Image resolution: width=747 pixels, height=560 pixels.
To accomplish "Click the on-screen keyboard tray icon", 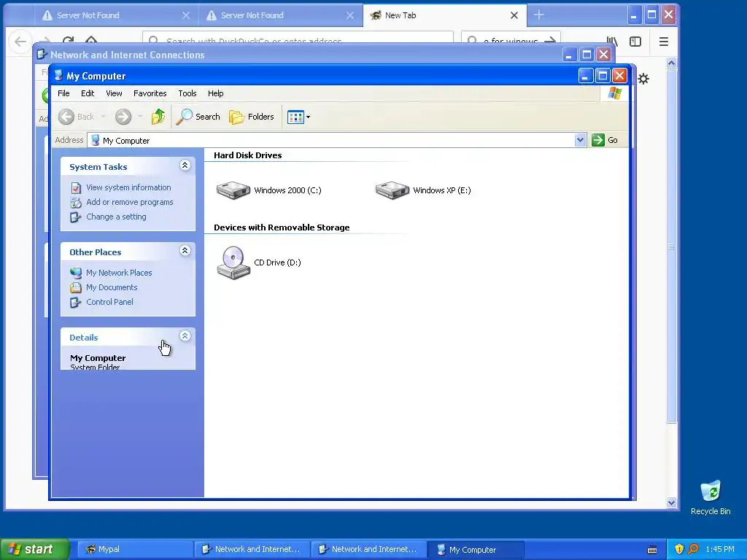I will pyautogui.click(x=652, y=550).
